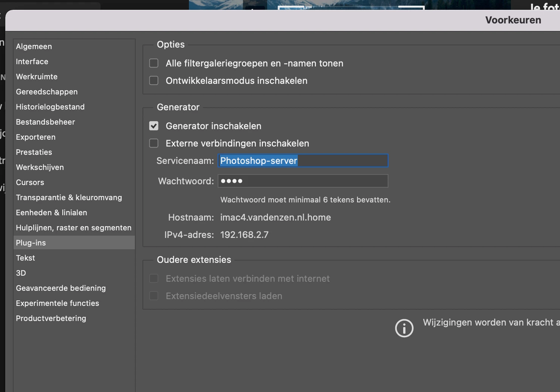Viewport: 560px width, 392px height.
Task: Tick Ontwikkelaarsmodus inschakelen checkbox
Action: pyautogui.click(x=154, y=80)
